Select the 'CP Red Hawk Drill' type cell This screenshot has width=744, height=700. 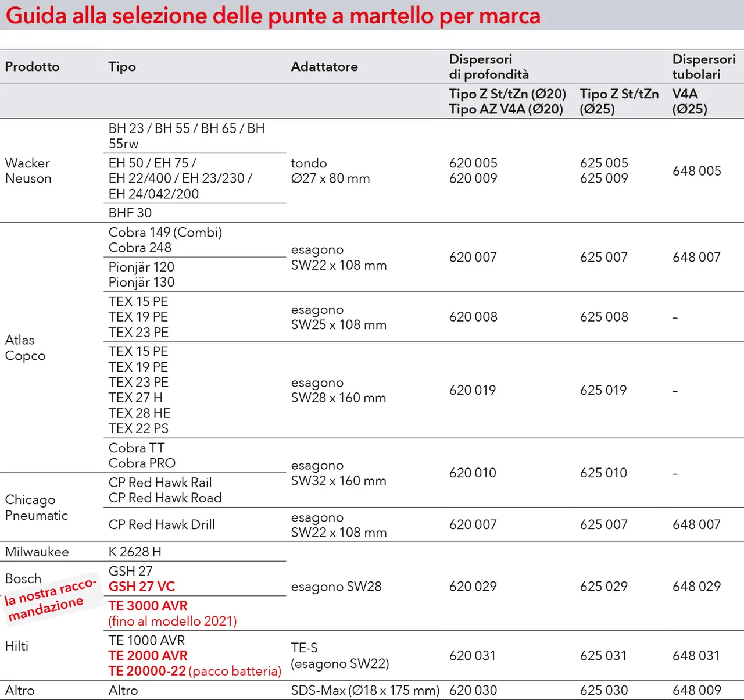162,525
